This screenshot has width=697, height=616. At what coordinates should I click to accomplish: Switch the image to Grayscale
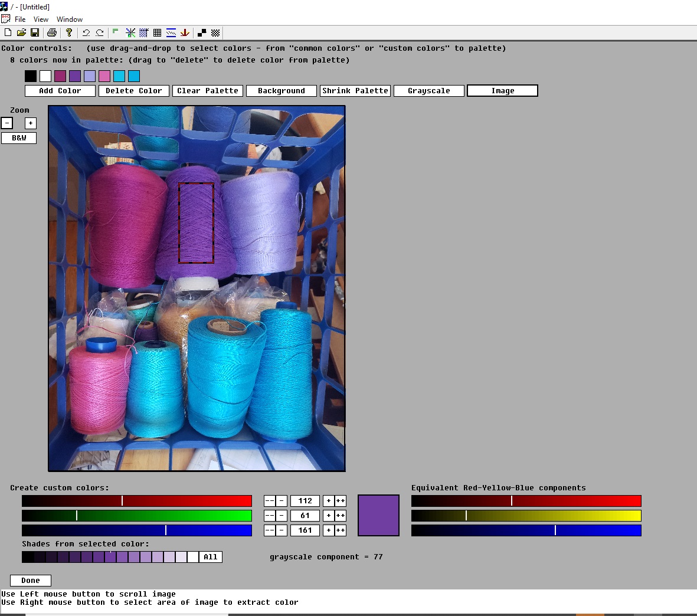(428, 90)
